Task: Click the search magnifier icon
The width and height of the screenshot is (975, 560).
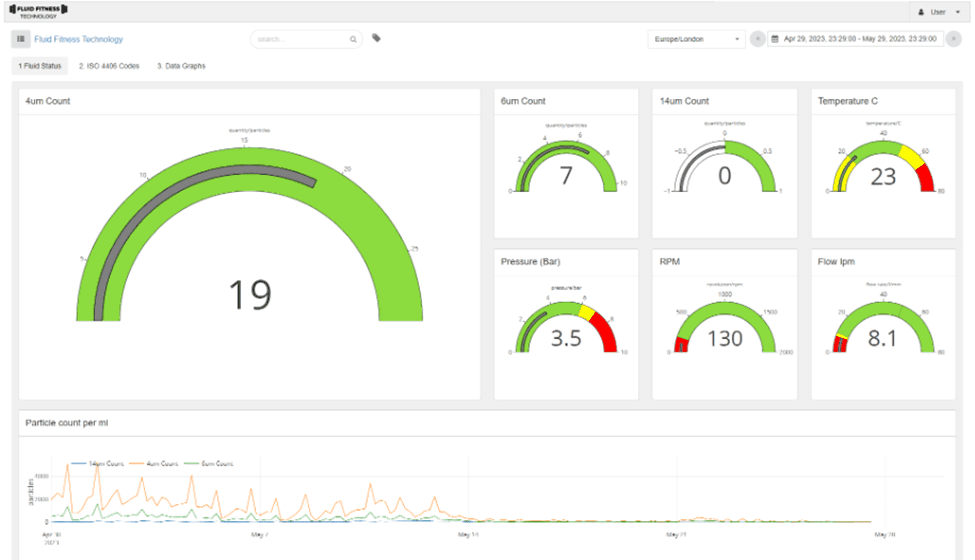Action: 353,40
